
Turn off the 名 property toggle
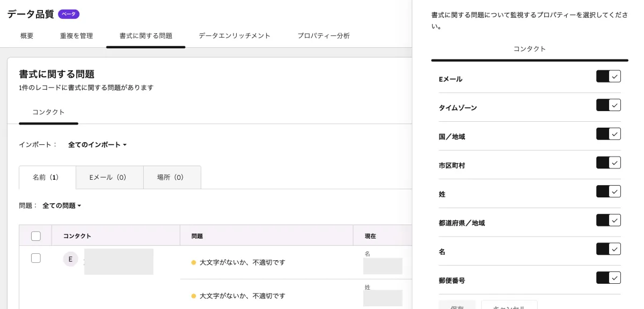608,249
